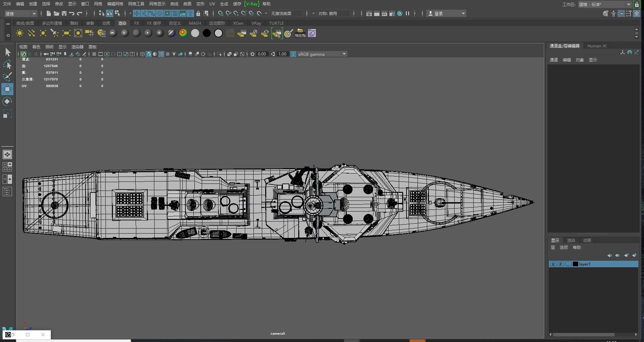Toggle snap to curves in the status line
This screenshot has width=644, height=342.
coord(228,13)
